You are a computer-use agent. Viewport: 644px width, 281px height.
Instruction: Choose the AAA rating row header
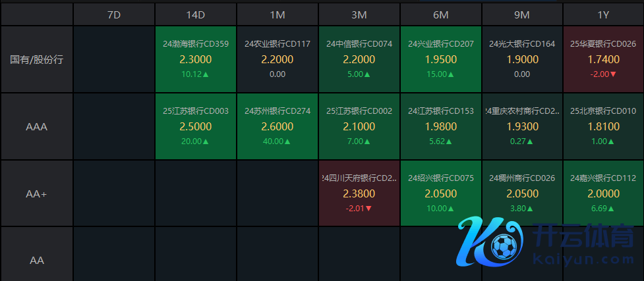tap(37, 126)
